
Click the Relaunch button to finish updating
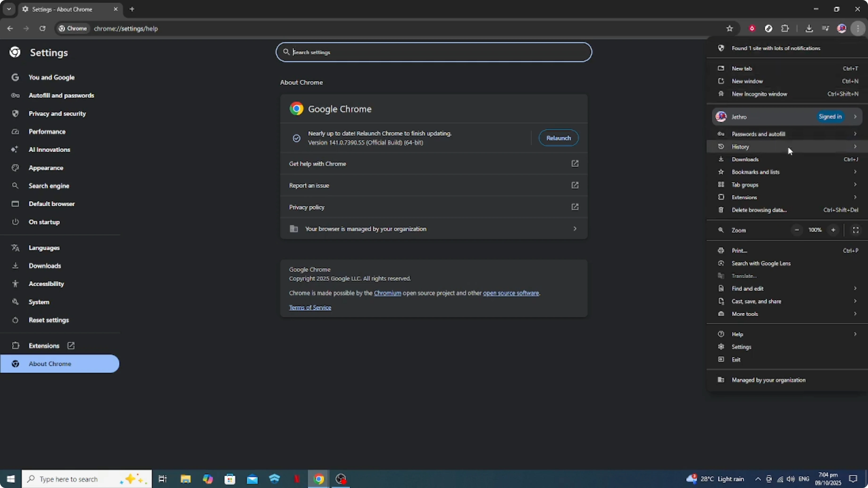(x=558, y=138)
